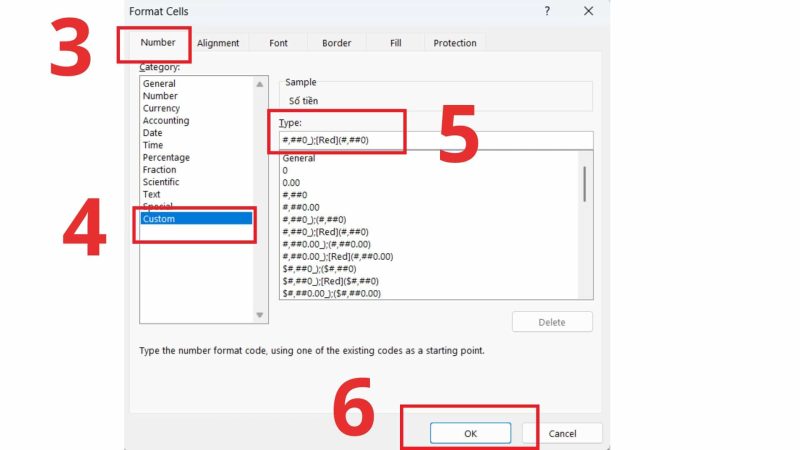Select Number category
Viewport: 800px width, 450px height.
pos(160,95)
